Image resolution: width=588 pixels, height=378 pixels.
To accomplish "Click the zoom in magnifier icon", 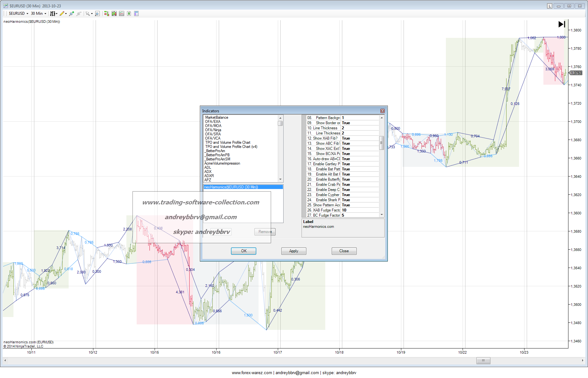I will 71,13.
